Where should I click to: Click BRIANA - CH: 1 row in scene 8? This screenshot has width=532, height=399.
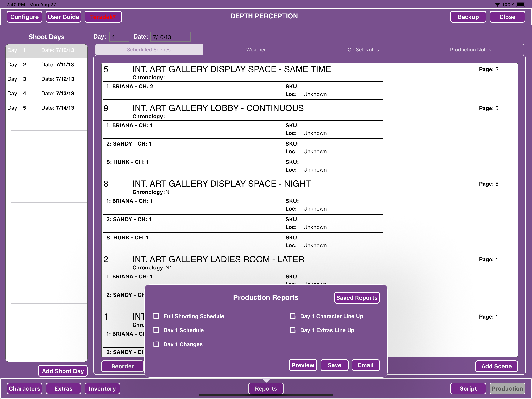pos(243,205)
